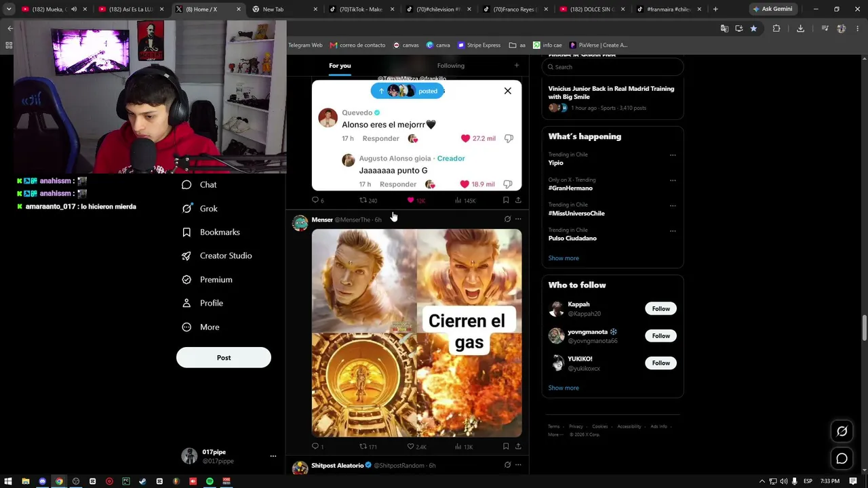Open the floating Grok button
868x488 pixels.
pos(842,431)
